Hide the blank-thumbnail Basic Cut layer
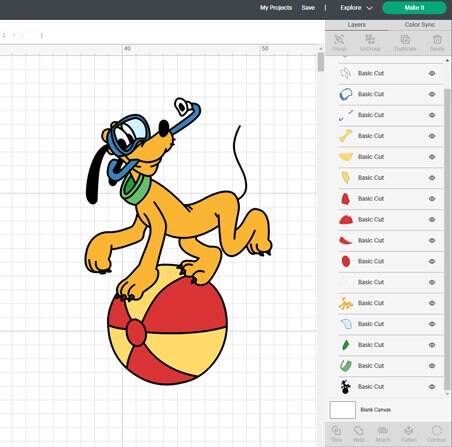 click(432, 282)
